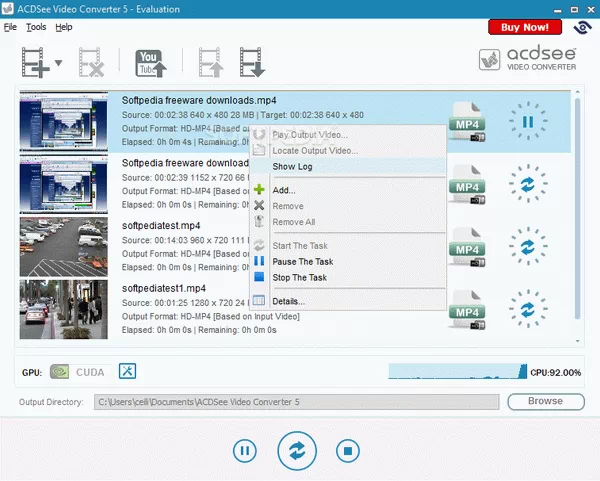Viewport: 600px width, 481px height.
Task: Toggle the CUDA GPU acceleration button
Action: point(81,372)
